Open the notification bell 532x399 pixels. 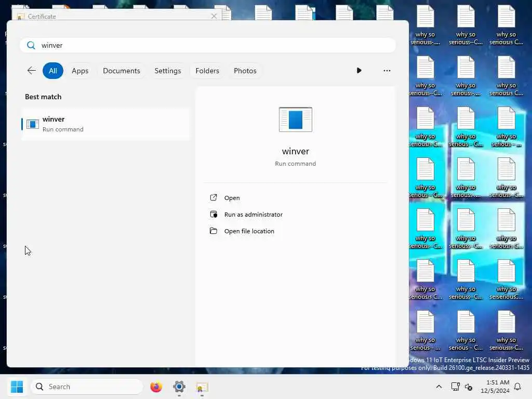[x=517, y=387]
